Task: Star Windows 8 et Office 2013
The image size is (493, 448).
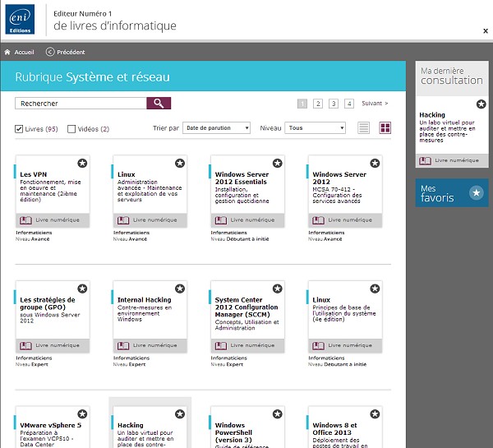Action: point(375,414)
